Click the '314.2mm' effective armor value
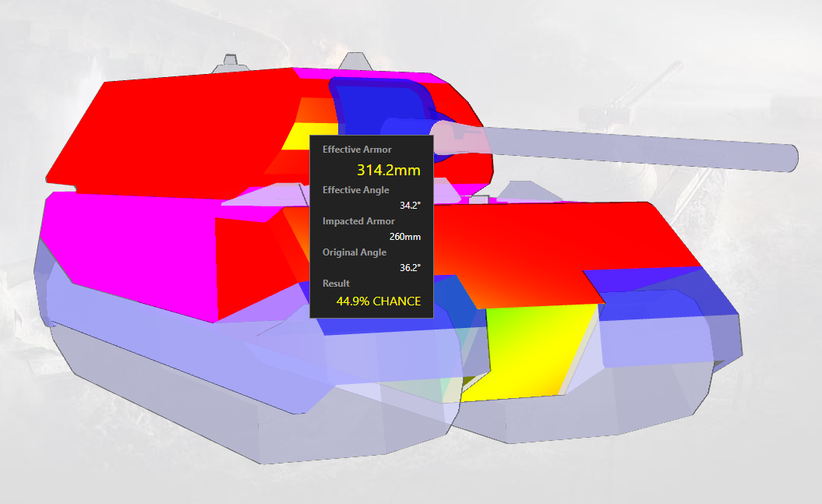Screen dimensions: 822x504 coord(389,170)
